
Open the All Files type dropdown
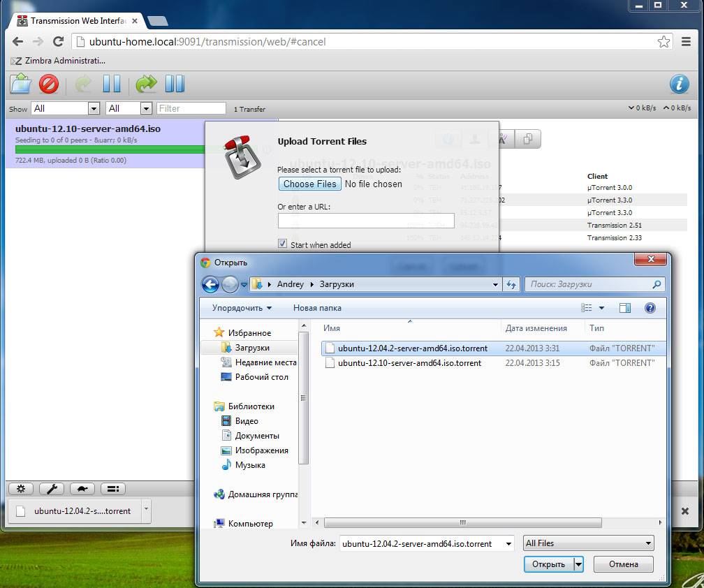click(588, 543)
